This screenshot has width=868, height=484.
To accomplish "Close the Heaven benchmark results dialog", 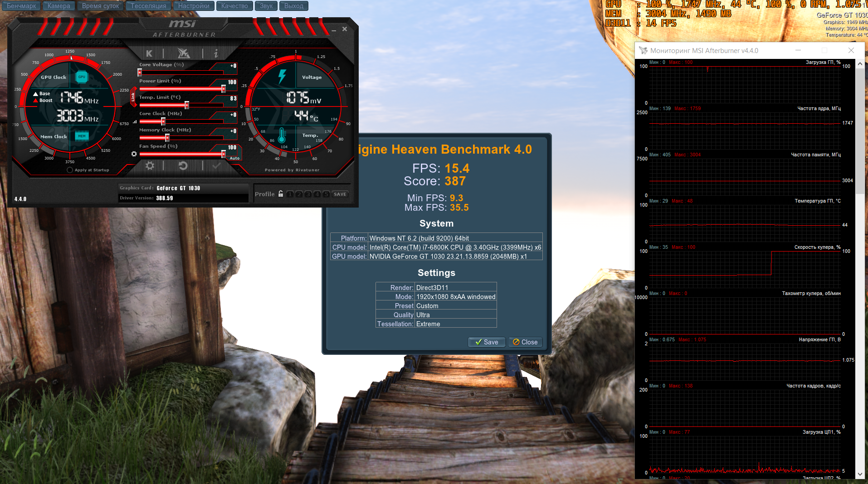I will 525,342.
